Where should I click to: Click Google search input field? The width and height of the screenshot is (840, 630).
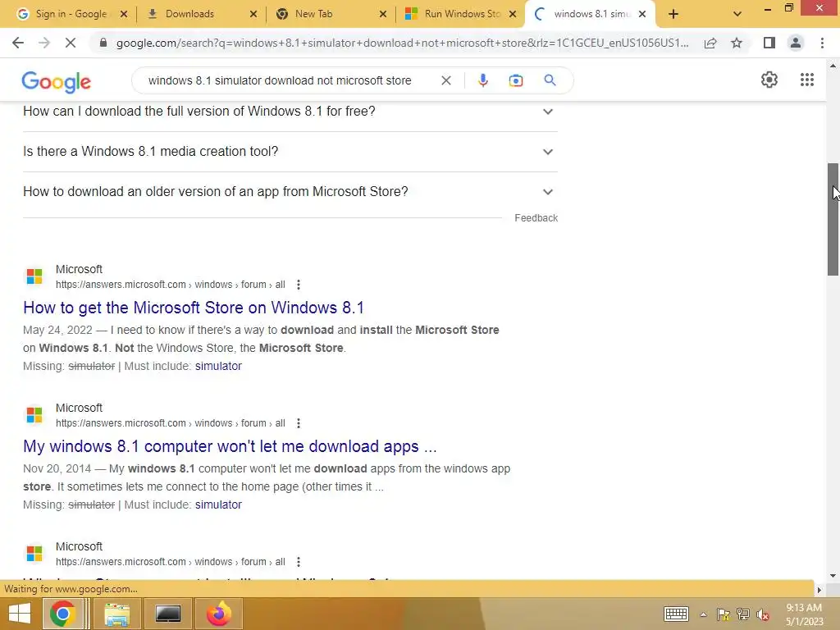(280, 80)
